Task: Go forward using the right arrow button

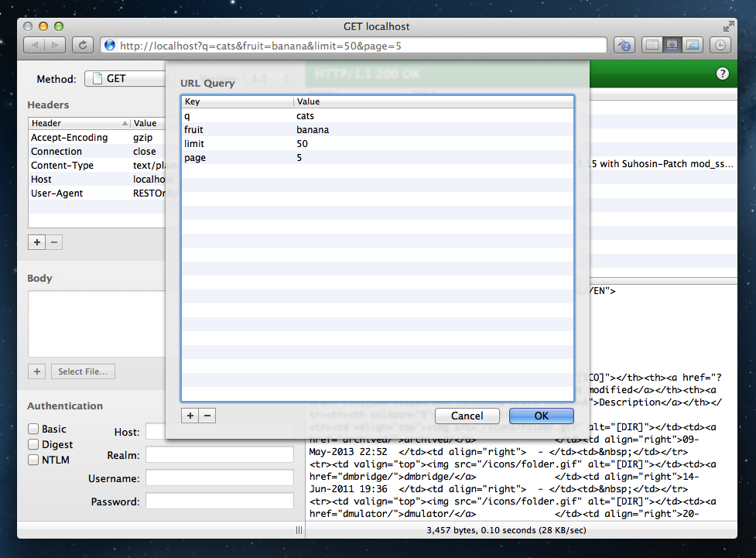Action: point(56,46)
